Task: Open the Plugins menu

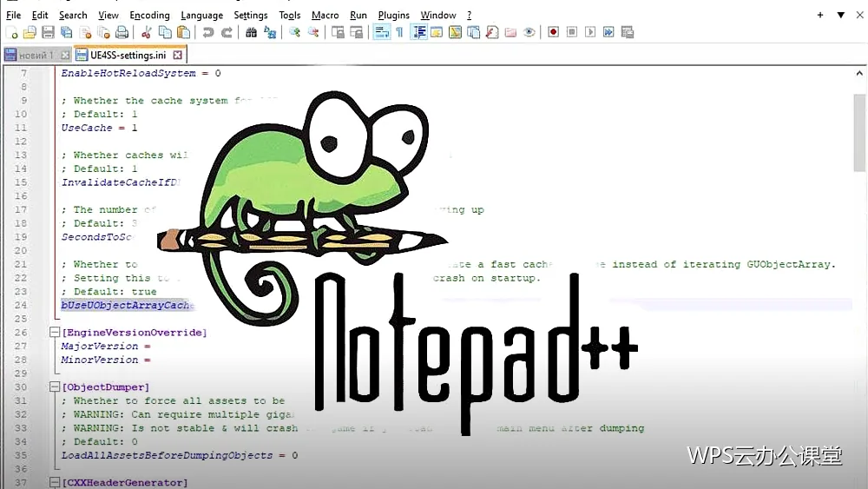Action: tap(393, 15)
